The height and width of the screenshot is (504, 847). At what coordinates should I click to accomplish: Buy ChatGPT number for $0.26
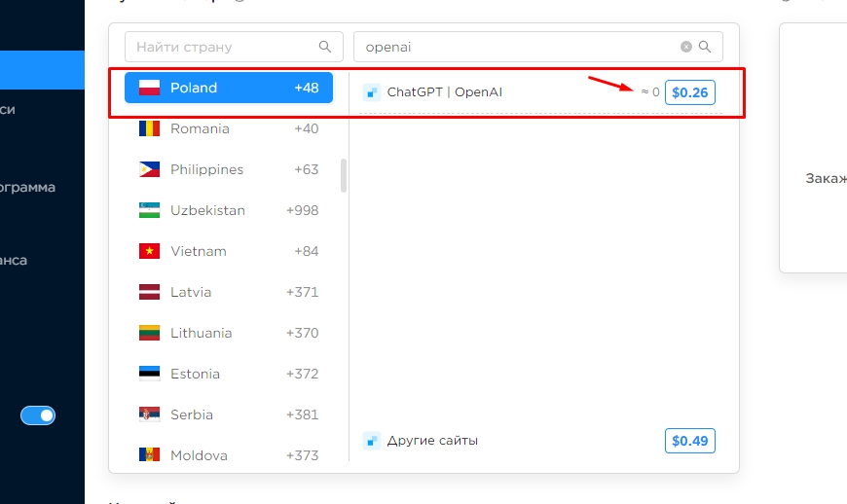[690, 92]
